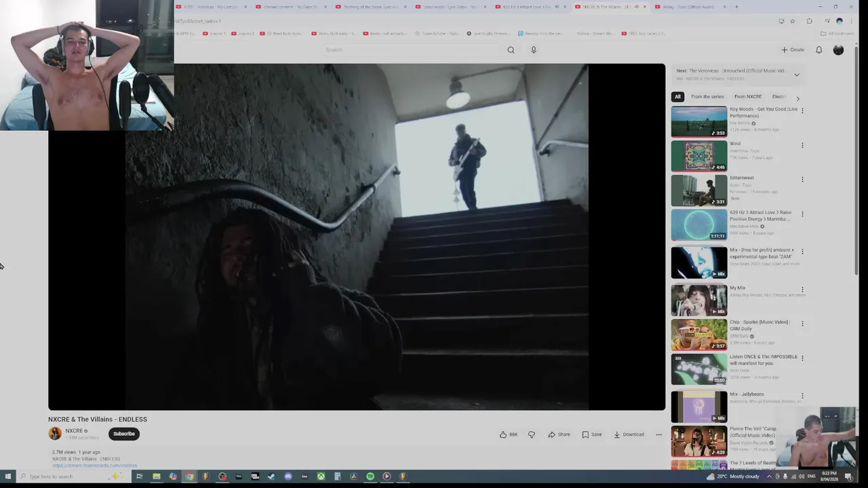The height and width of the screenshot is (488, 868).
Task: Open Spotify from the taskbar
Action: [370, 476]
